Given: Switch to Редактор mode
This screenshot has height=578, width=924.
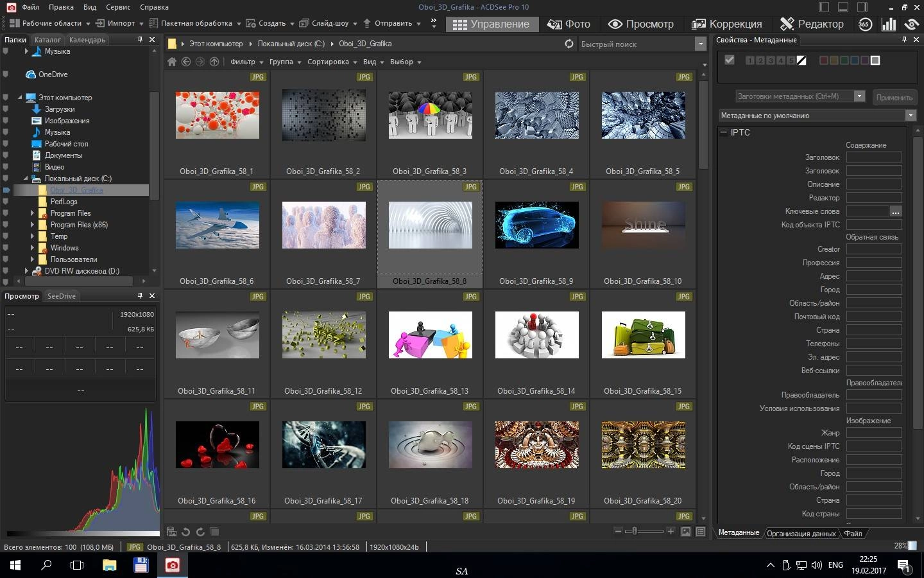Looking at the screenshot, I should pyautogui.click(x=812, y=24).
